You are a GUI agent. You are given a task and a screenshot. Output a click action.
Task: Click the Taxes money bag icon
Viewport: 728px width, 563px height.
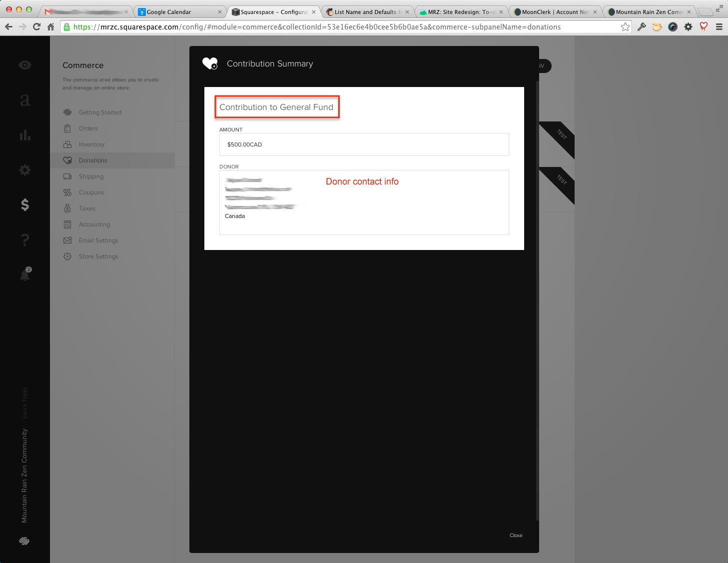point(67,208)
